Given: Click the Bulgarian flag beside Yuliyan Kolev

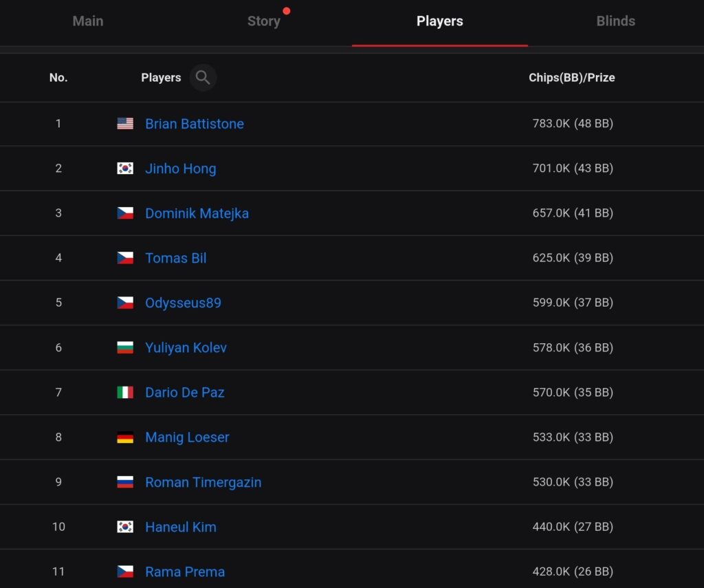Looking at the screenshot, I should click(x=125, y=348).
